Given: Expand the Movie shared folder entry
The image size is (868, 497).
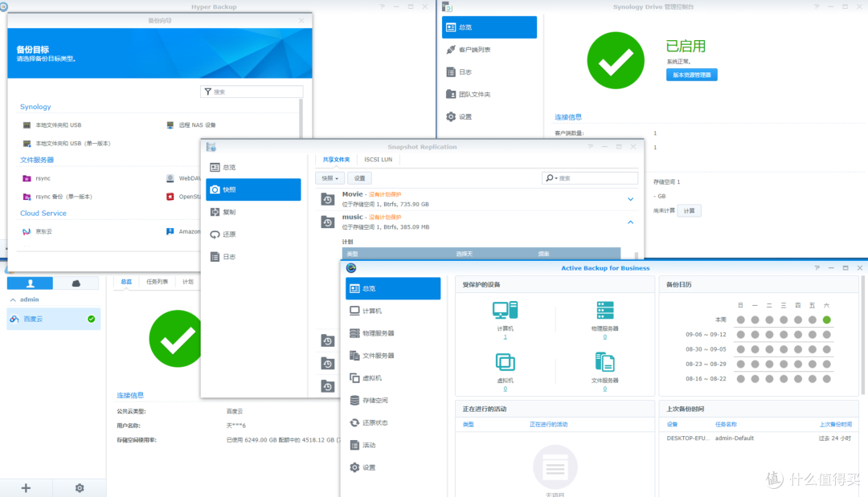Looking at the screenshot, I should (x=630, y=198).
